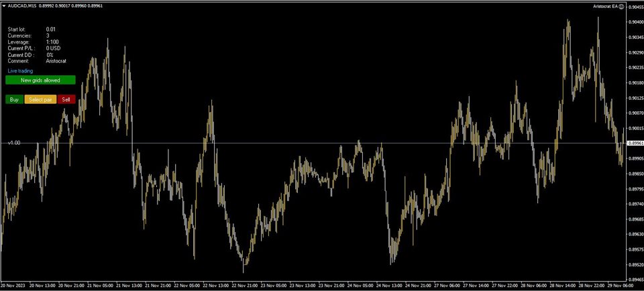Click the triangle arrow beside AUDCAD,M15
644x291 pixels.
[x=4, y=6]
